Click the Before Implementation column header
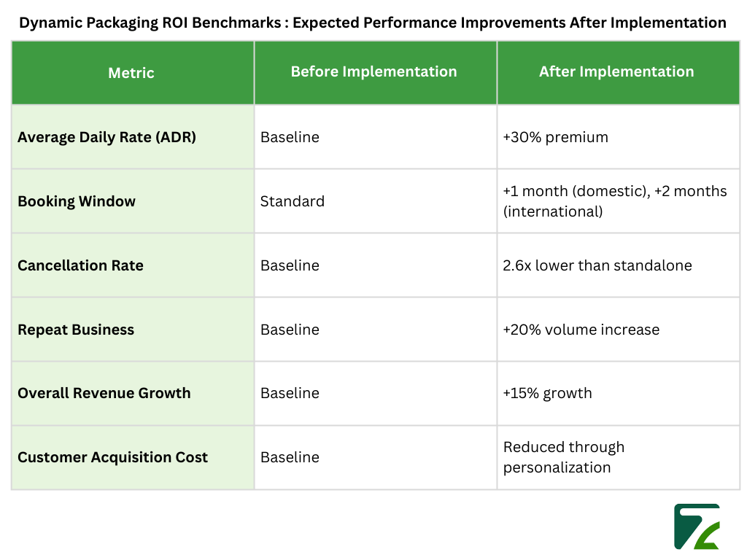Screen dimensions: 747x560 [373, 71]
